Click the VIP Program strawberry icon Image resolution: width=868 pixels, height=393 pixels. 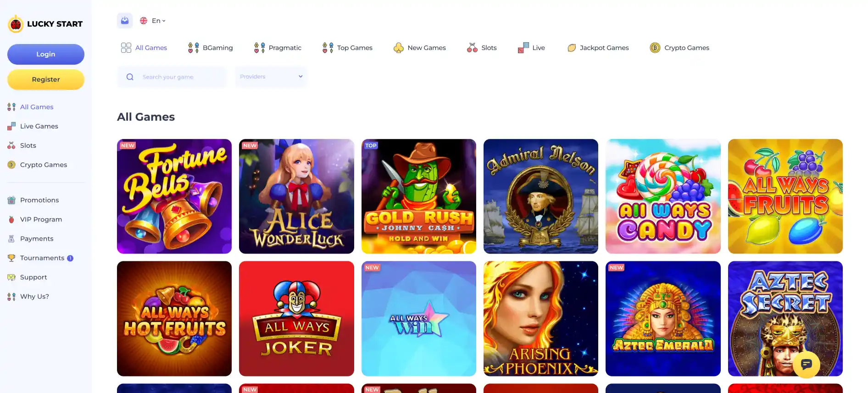[x=11, y=219]
